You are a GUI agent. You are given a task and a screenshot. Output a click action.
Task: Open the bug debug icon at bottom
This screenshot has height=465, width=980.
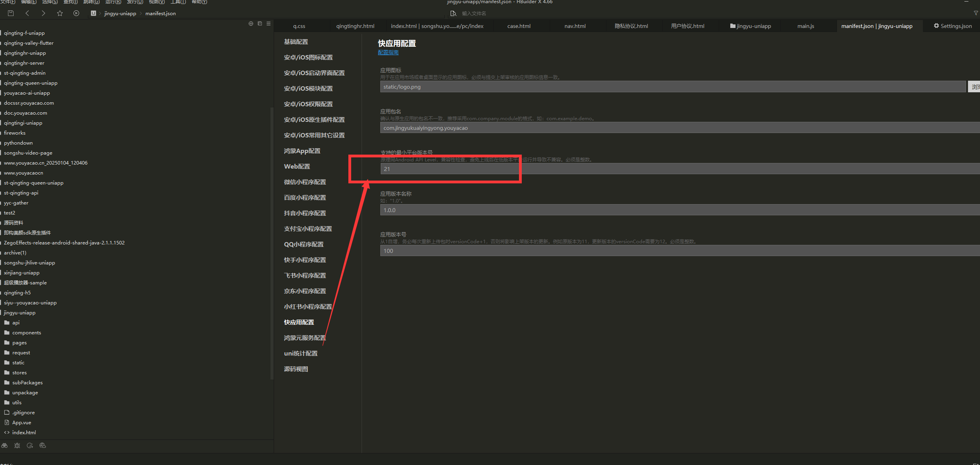pos(17,445)
